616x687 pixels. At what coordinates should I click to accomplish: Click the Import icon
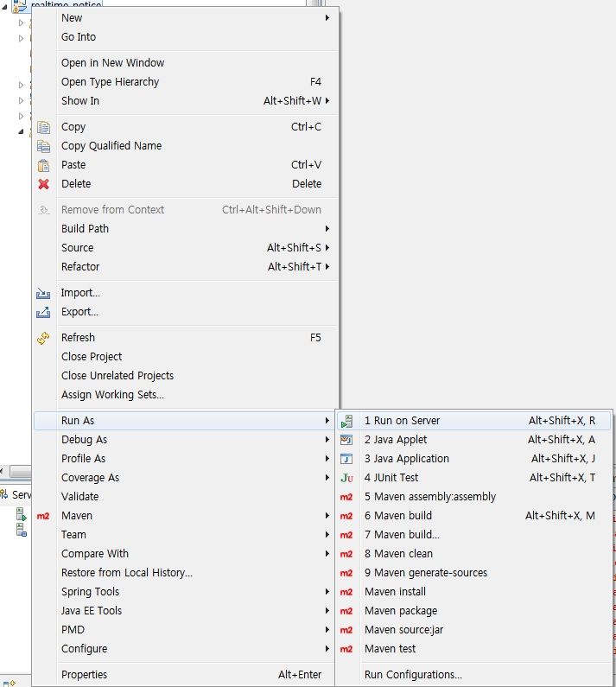click(x=43, y=293)
